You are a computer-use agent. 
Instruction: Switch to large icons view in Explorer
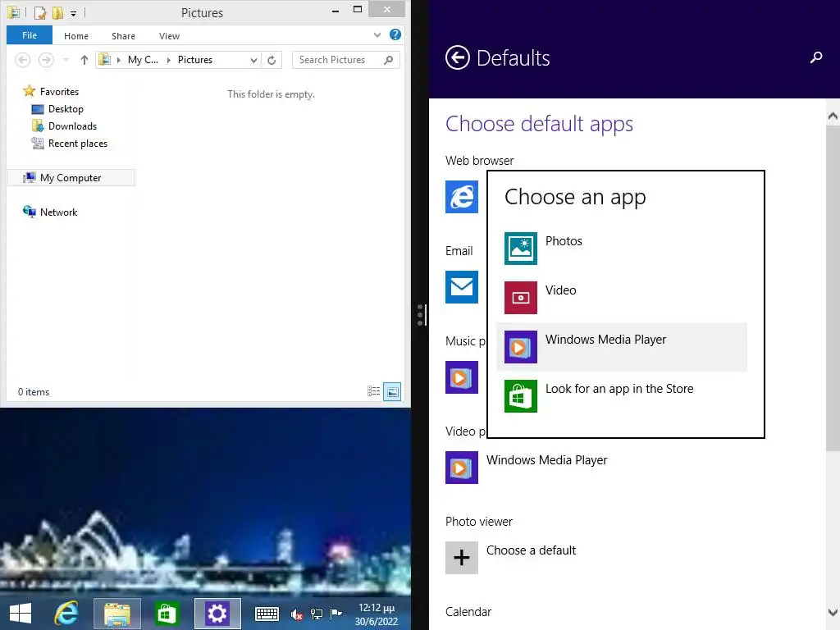click(x=392, y=391)
